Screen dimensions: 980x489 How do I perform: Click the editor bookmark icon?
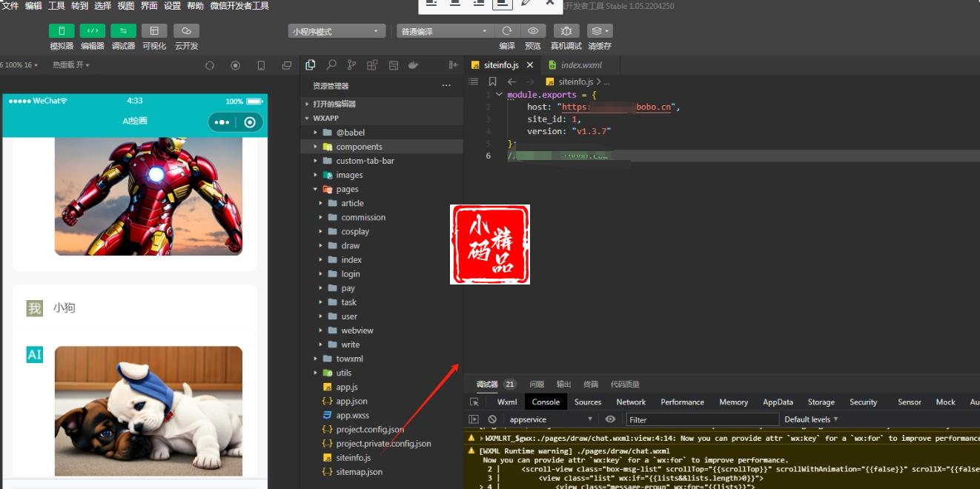click(492, 81)
